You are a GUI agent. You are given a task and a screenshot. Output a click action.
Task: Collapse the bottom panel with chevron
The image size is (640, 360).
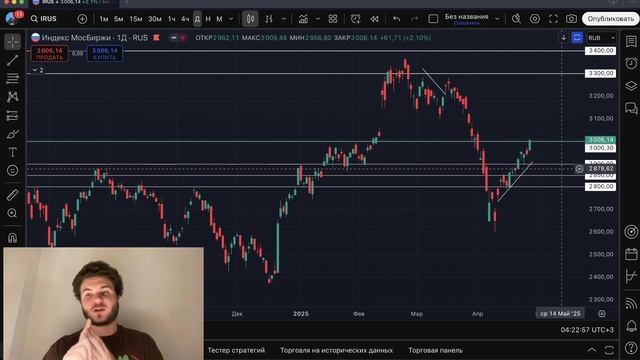click(591, 350)
